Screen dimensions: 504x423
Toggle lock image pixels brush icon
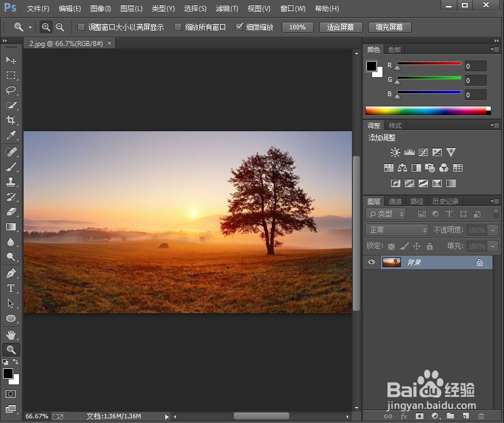pos(404,246)
